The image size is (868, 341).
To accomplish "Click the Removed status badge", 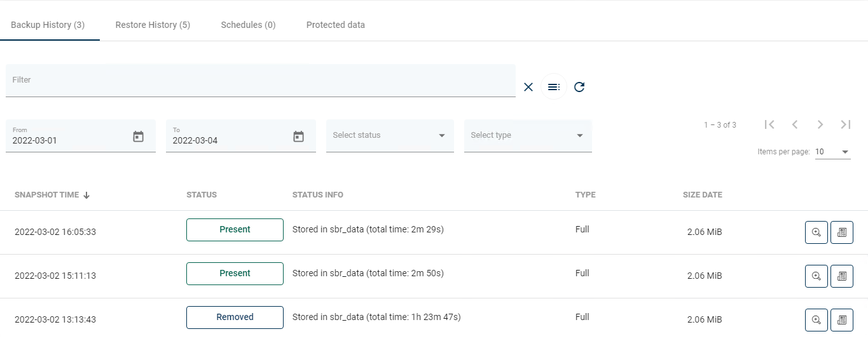I will click(x=235, y=318).
